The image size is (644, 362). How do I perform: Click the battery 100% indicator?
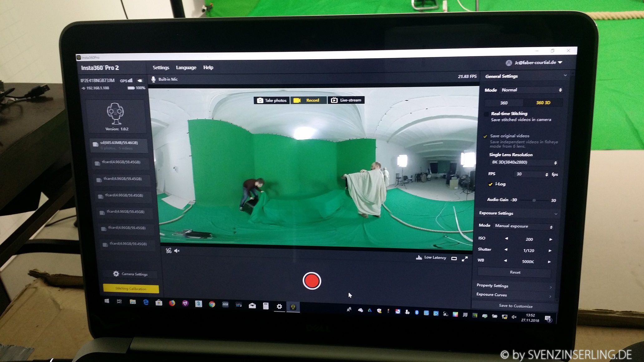click(x=136, y=88)
